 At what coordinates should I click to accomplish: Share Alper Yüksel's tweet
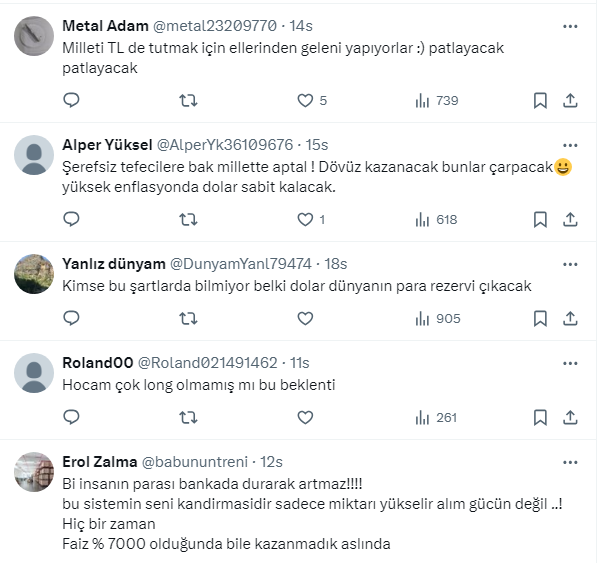coord(570,219)
